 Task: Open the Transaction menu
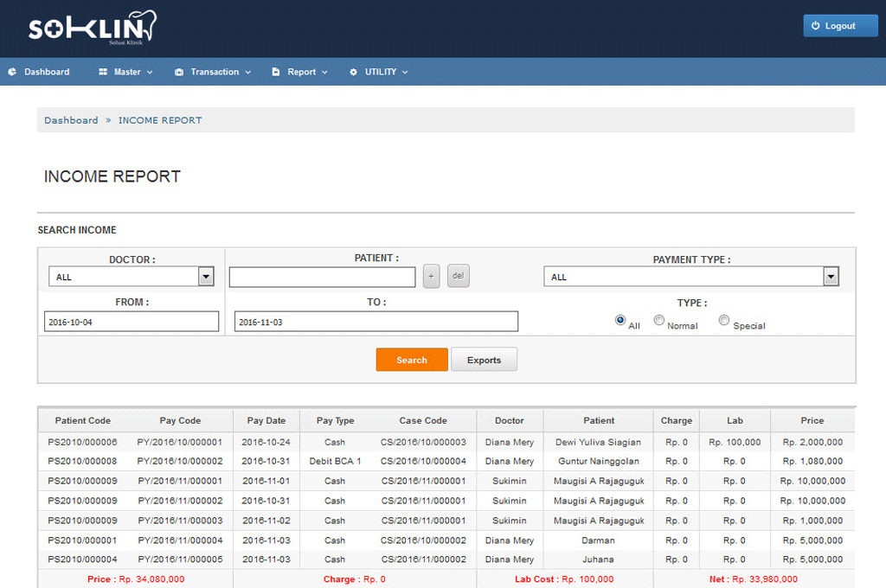pyautogui.click(x=215, y=72)
